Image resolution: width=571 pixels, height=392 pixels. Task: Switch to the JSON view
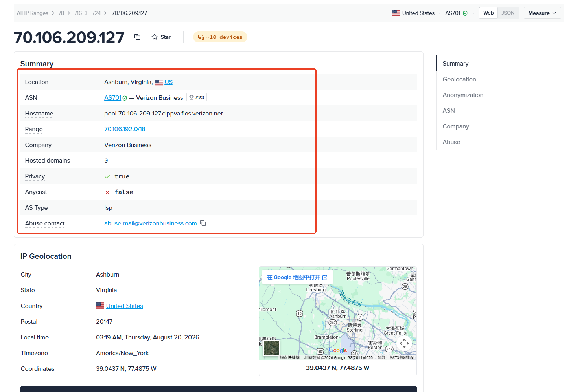click(508, 13)
